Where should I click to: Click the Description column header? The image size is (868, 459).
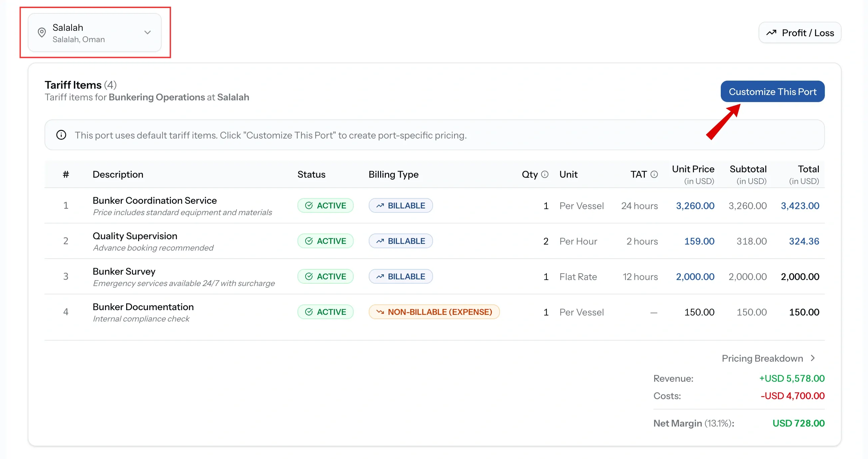pyautogui.click(x=118, y=175)
